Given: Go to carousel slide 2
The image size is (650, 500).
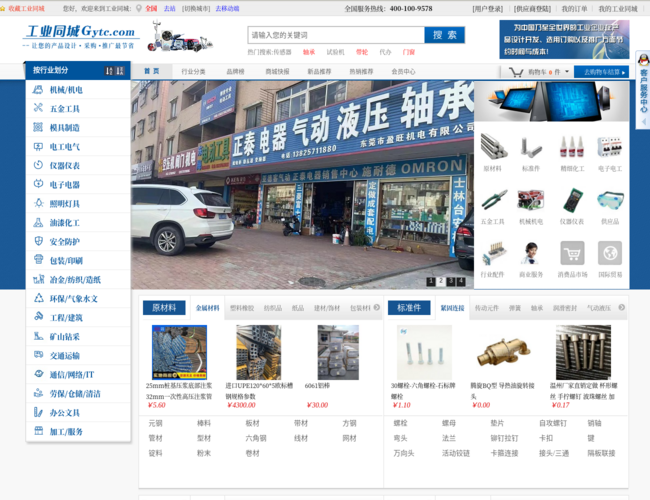Looking at the screenshot, I should pos(440,282).
